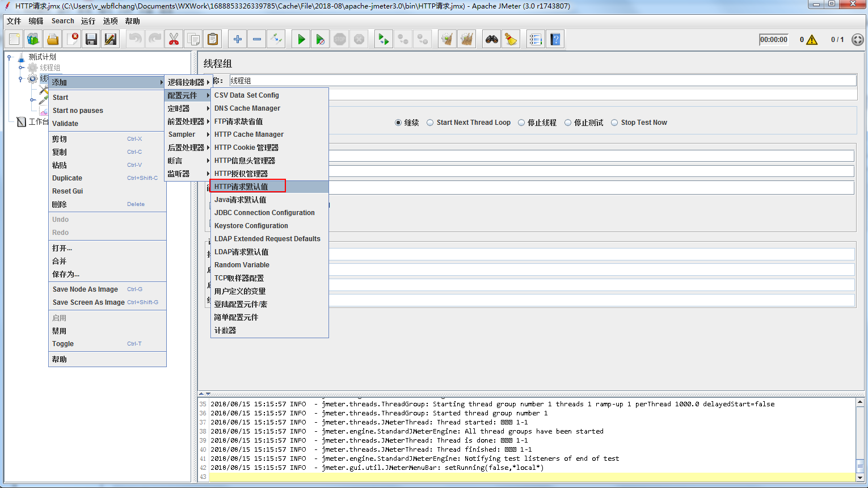The image size is (868, 488).
Task: Click Start no pauses toolbar icon
Action: (x=321, y=39)
